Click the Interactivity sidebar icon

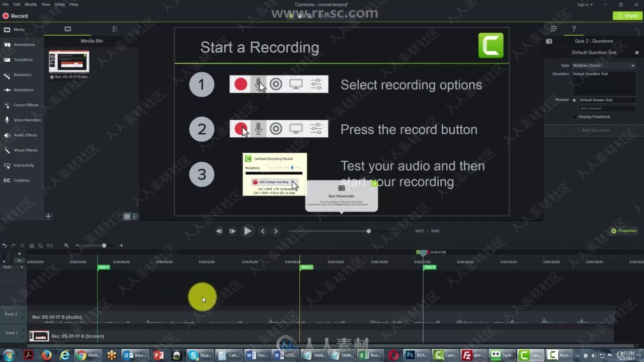[7, 165]
